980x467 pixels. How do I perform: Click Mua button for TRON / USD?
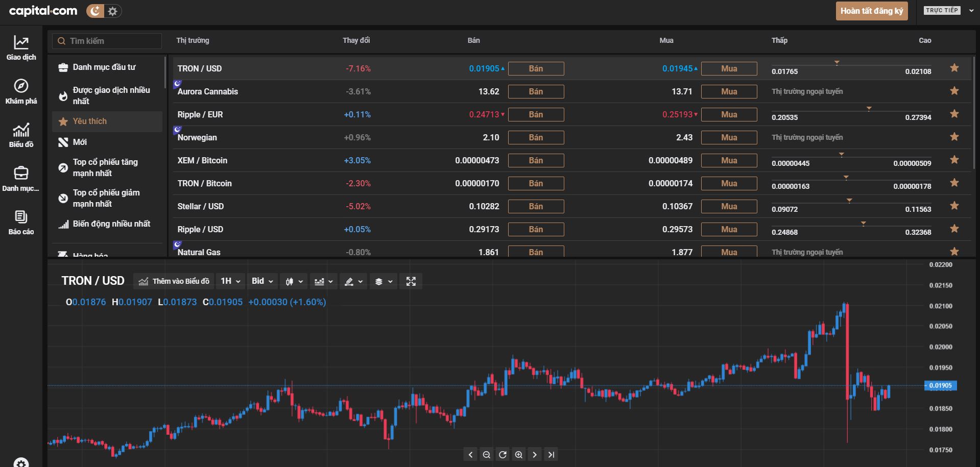tap(729, 68)
